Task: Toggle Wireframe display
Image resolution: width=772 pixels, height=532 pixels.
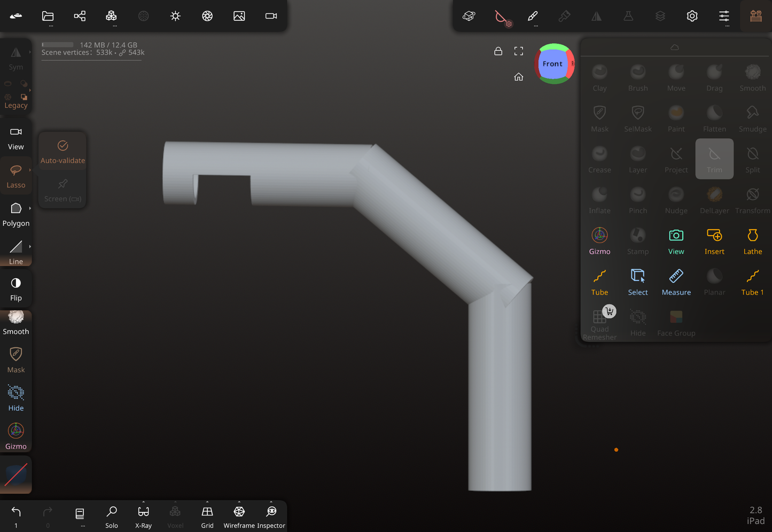Action: [239, 516]
